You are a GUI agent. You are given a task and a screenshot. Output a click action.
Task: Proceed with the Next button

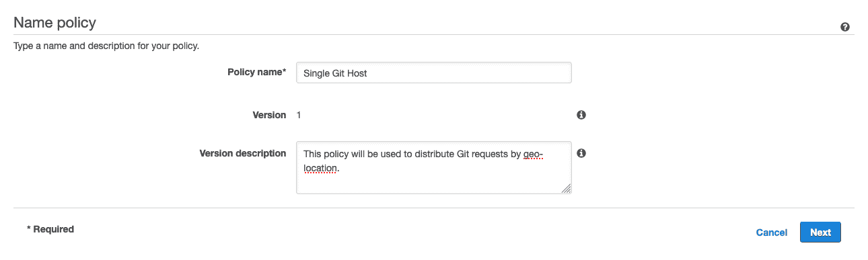(820, 232)
